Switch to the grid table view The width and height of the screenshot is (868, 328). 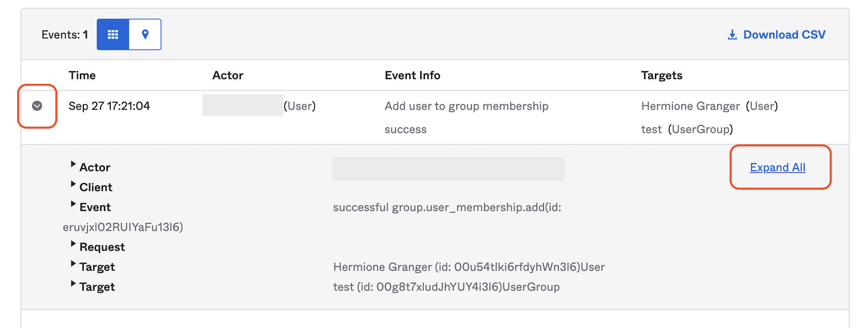[113, 34]
